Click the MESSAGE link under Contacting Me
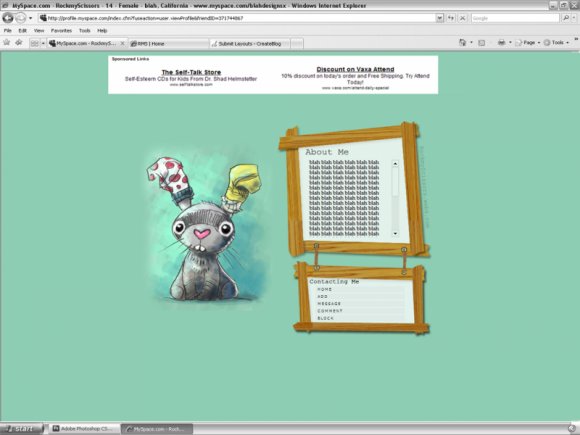Image resolution: width=580 pixels, height=435 pixels. [x=329, y=303]
